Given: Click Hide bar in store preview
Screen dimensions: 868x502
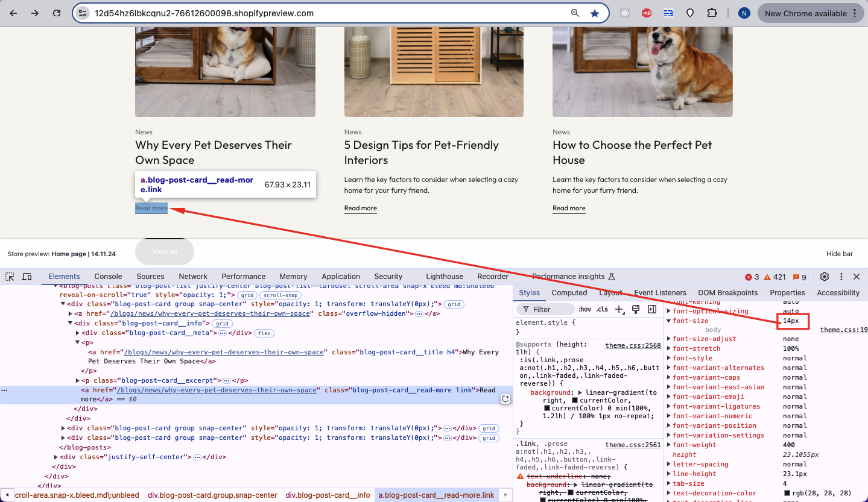Looking at the screenshot, I should tap(840, 254).
